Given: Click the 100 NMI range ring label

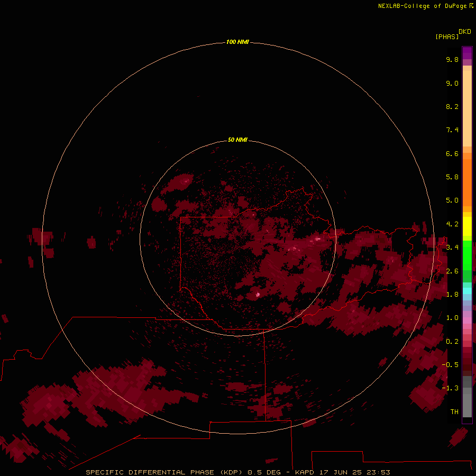Looking at the screenshot, I should [237, 42].
